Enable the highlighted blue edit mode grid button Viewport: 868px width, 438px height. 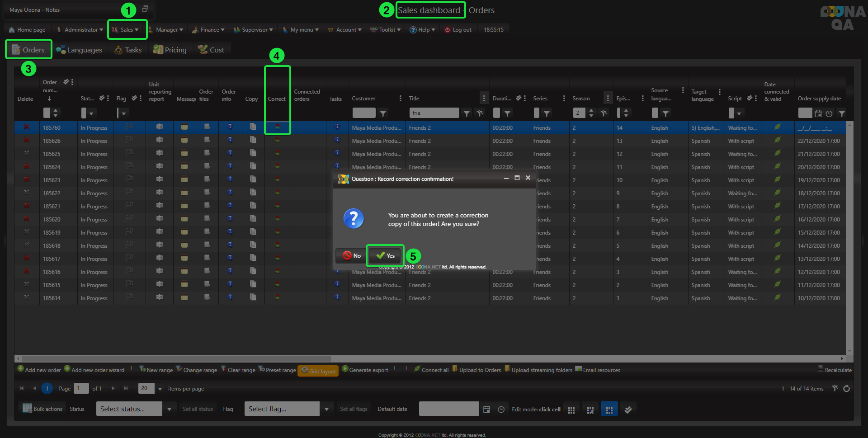(609, 410)
